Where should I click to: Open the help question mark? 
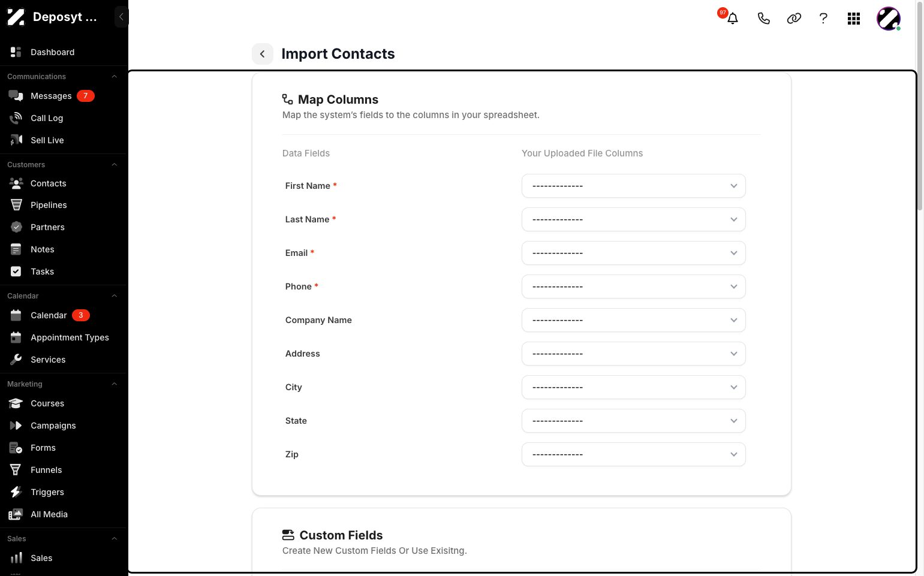(823, 19)
